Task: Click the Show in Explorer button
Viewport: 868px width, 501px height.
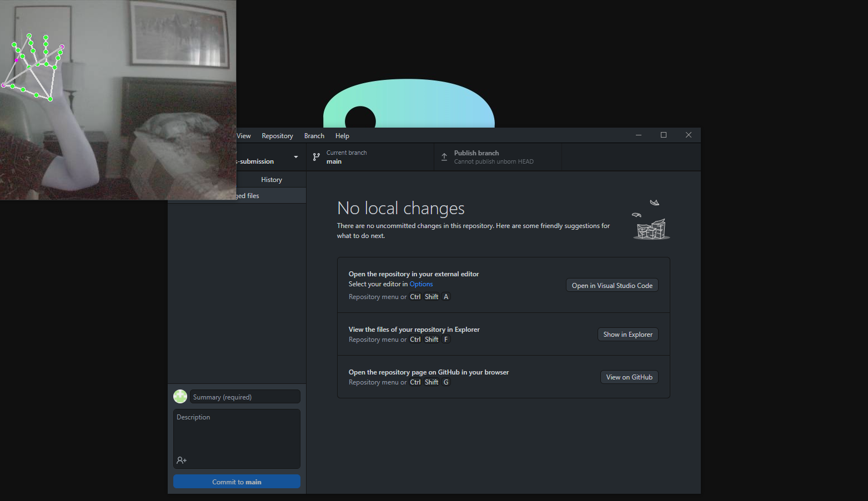Action: pos(628,334)
